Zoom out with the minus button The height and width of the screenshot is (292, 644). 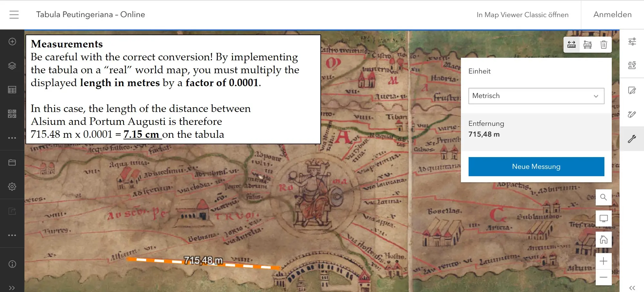pyautogui.click(x=604, y=277)
